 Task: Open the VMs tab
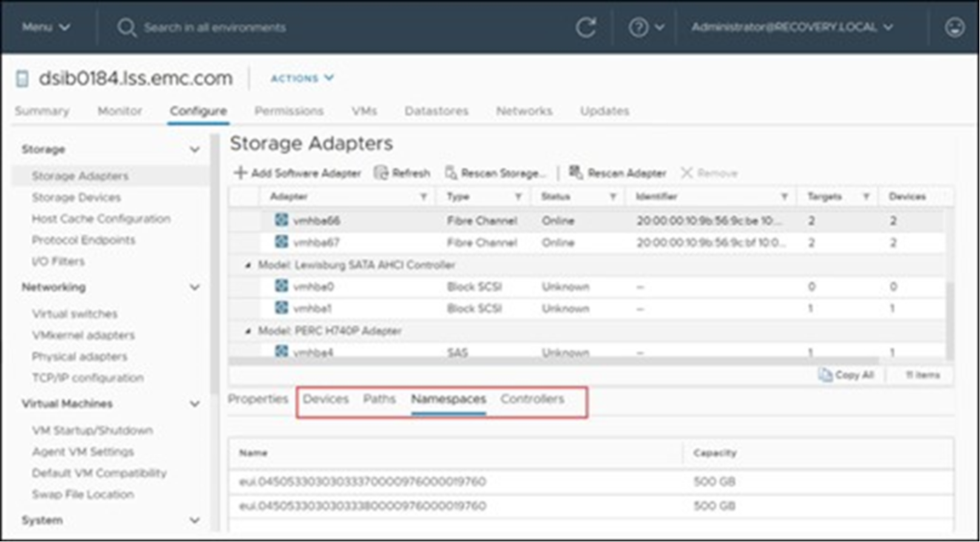tap(364, 111)
